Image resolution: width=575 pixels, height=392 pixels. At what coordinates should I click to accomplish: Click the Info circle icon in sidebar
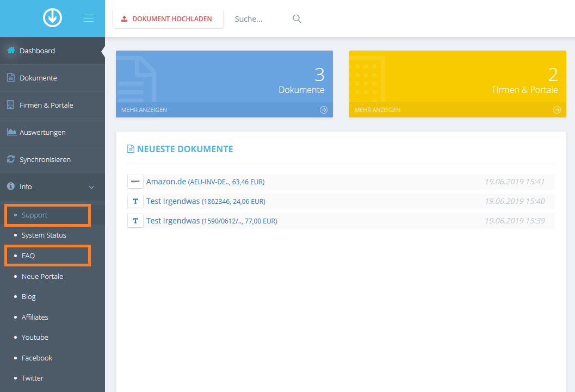(x=11, y=186)
